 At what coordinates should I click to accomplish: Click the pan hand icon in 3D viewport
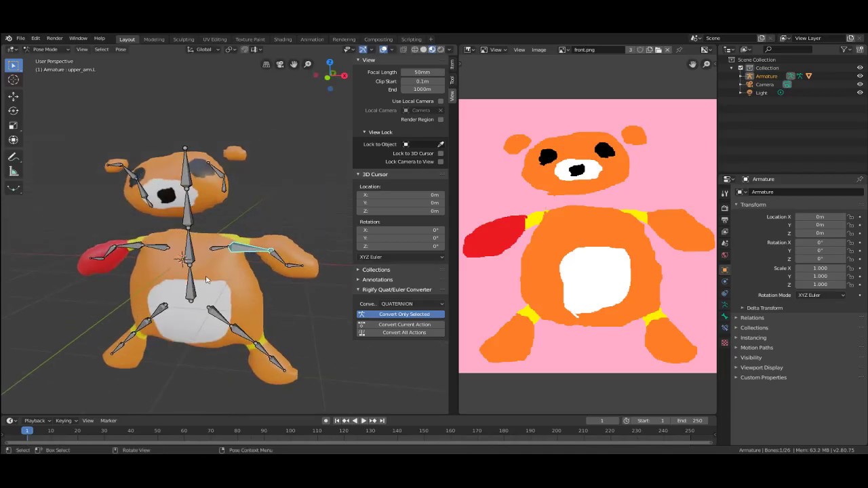coord(294,64)
